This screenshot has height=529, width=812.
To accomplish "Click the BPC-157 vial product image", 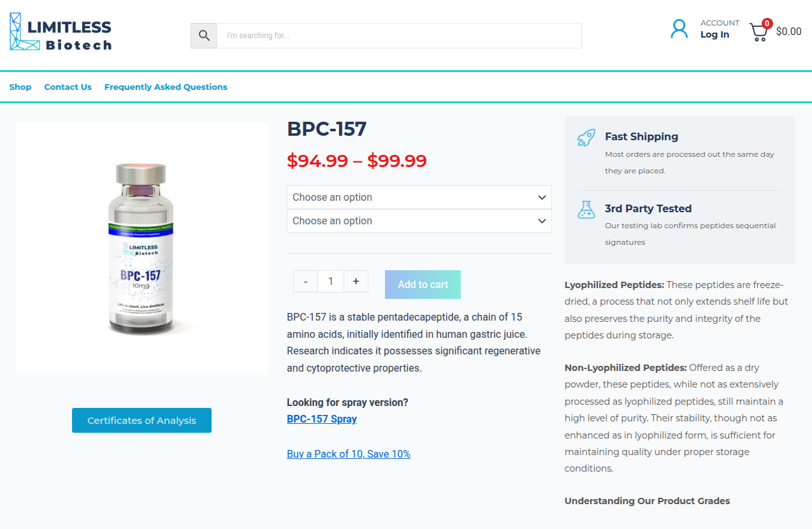I will [141, 249].
